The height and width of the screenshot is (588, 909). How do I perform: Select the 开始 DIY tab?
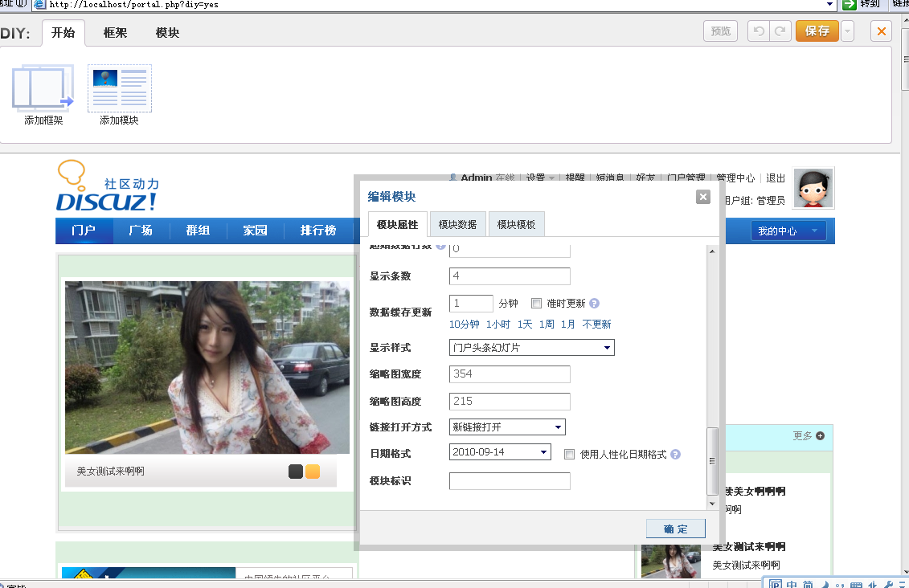coord(63,32)
